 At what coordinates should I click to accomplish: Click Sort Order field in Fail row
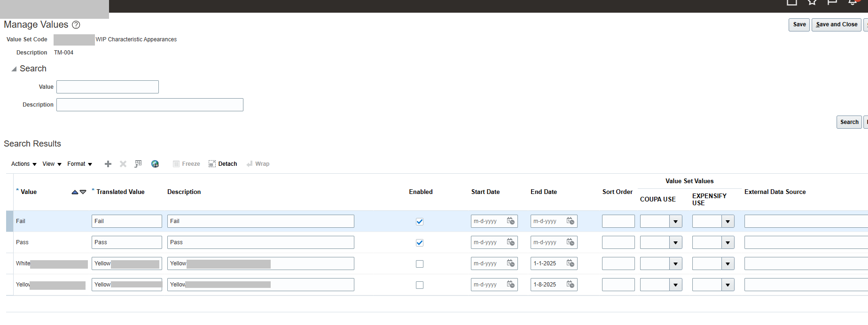(x=618, y=221)
